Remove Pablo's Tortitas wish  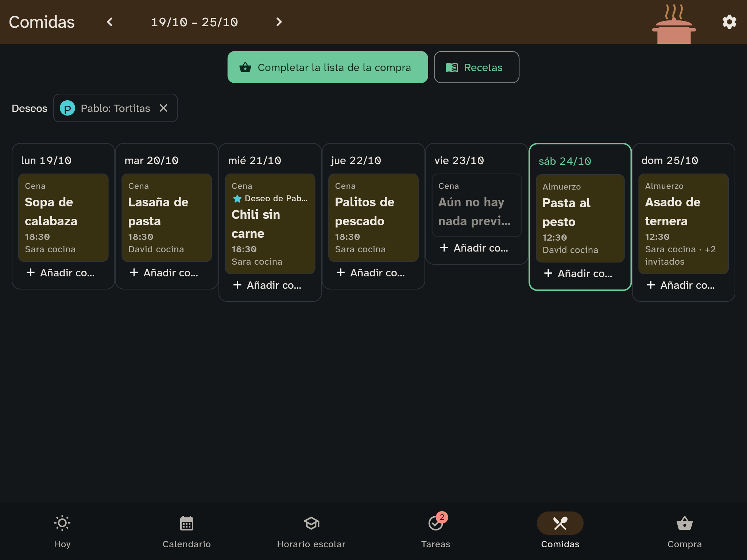(163, 108)
